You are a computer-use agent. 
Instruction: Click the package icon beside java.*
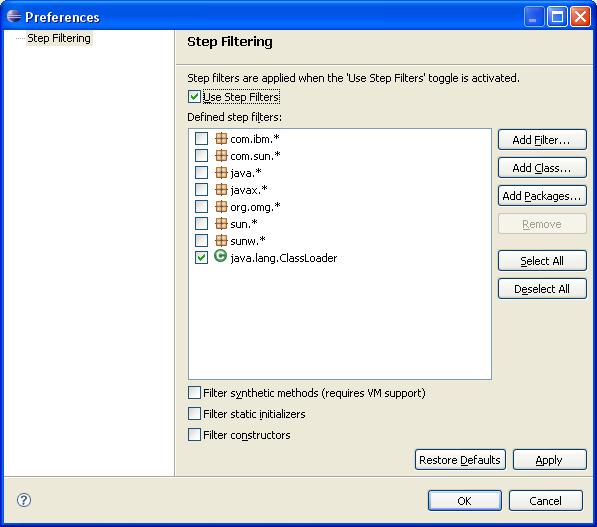[x=221, y=172]
